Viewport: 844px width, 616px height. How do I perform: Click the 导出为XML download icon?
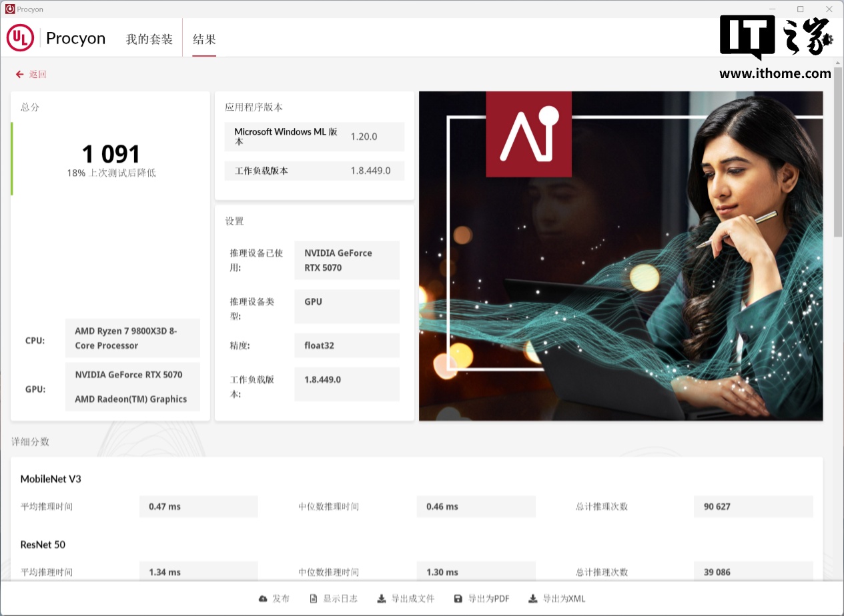(532, 599)
